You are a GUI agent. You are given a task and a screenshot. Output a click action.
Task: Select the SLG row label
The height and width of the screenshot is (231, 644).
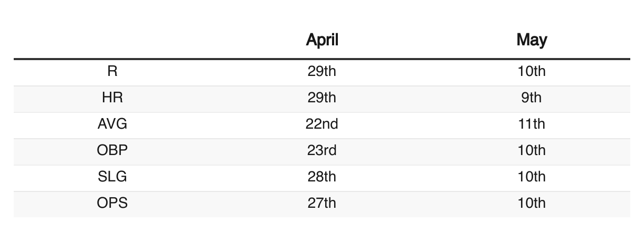tap(112, 177)
